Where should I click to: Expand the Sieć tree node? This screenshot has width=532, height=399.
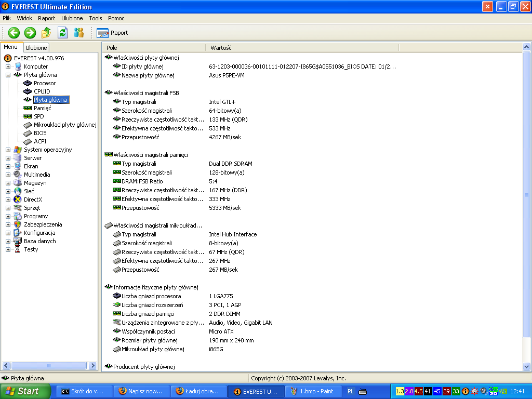click(x=8, y=191)
